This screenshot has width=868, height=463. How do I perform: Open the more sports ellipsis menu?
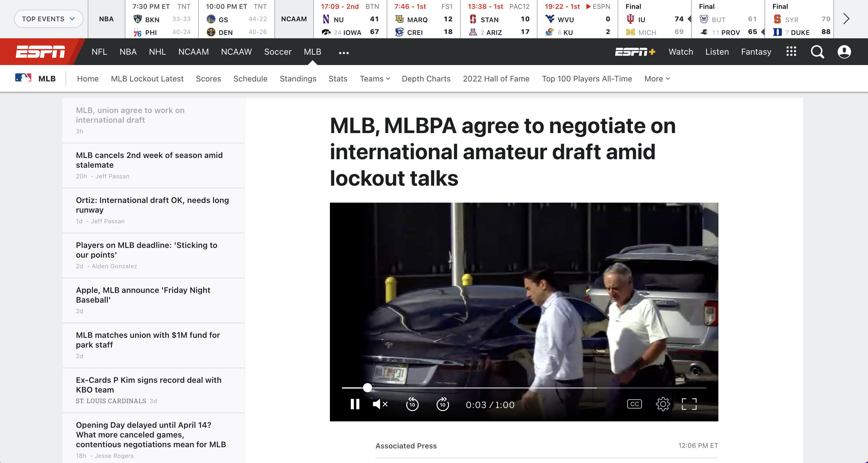tap(344, 53)
